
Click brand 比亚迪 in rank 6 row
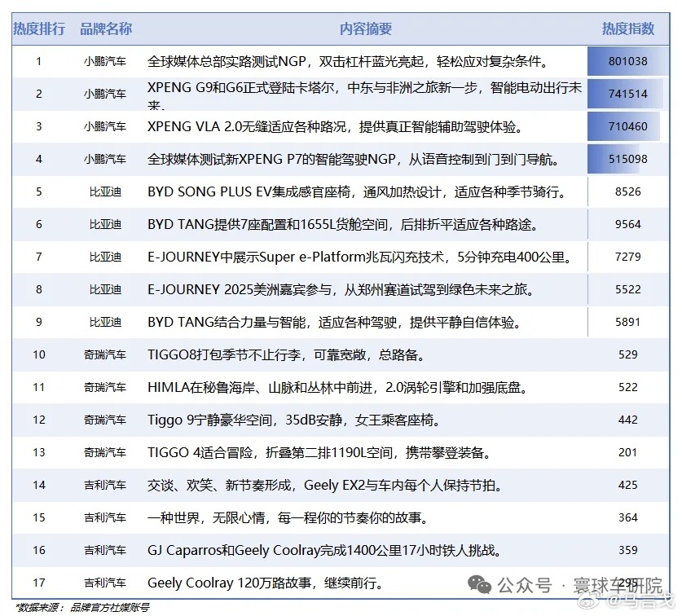tap(105, 224)
